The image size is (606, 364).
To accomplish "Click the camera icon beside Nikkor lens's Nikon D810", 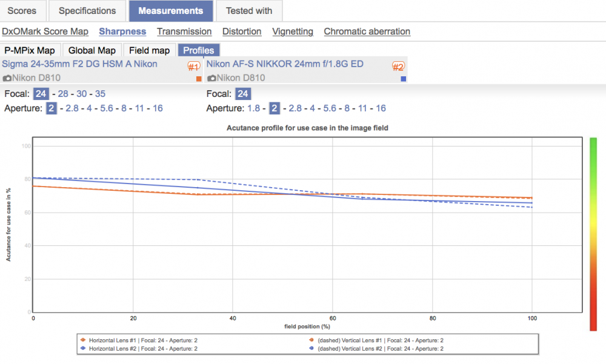I will [x=211, y=79].
